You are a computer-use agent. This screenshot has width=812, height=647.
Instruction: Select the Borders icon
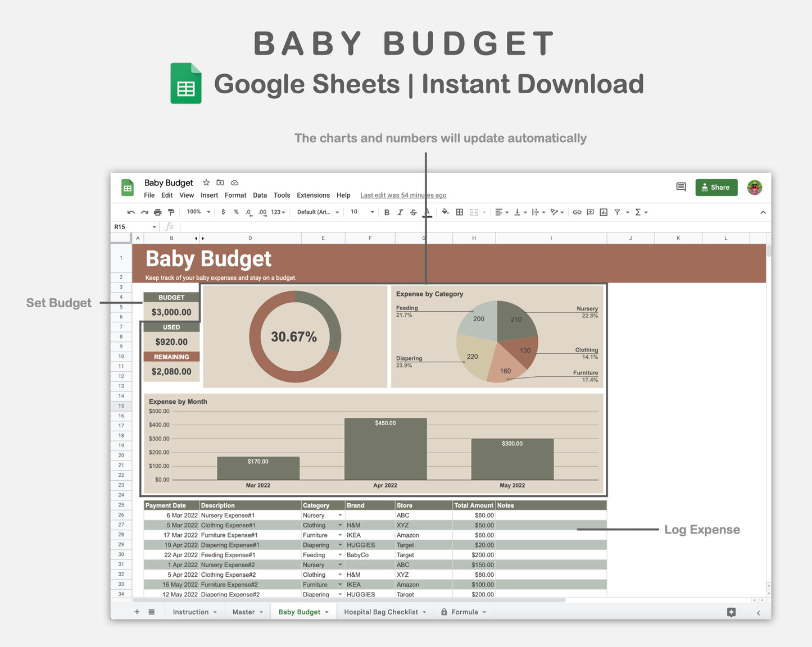pyautogui.click(x=459, y=212)
